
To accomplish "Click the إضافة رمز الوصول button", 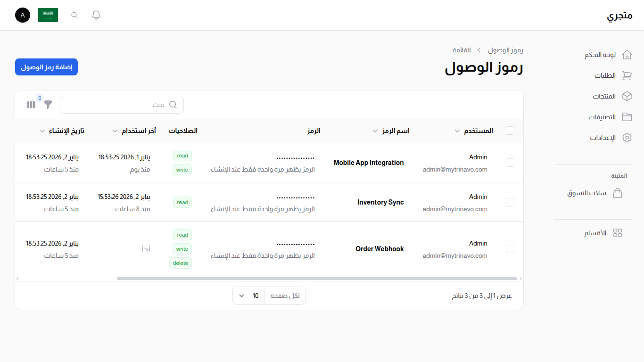I will click(x=46, y=67).
